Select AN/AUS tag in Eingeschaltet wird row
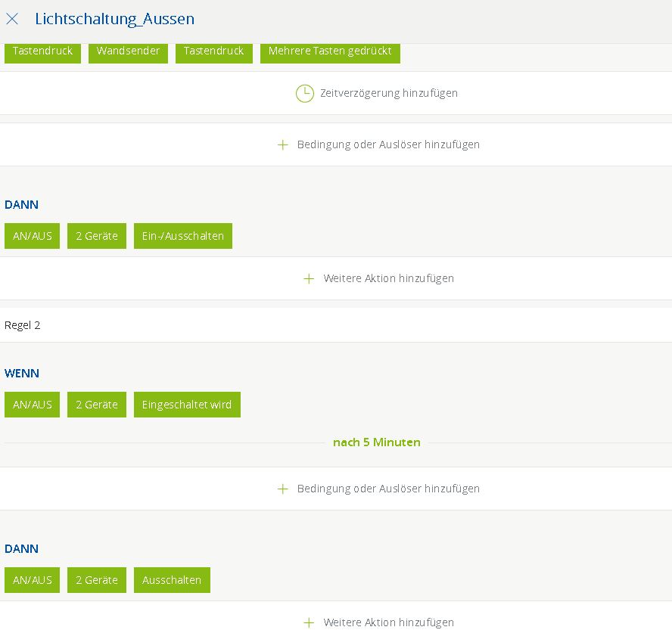Screen dimensions: 672x630 coord(32,405)
